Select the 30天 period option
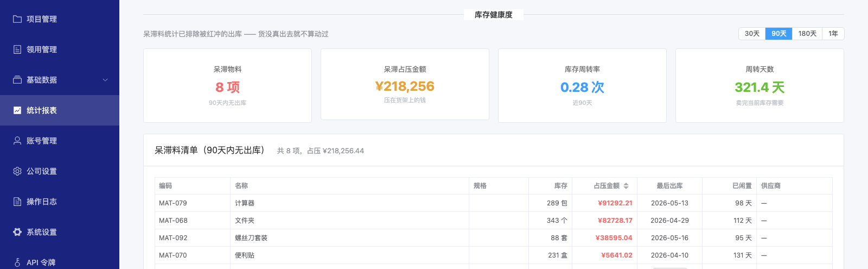868x269 pixels. [x=752, y=34]
